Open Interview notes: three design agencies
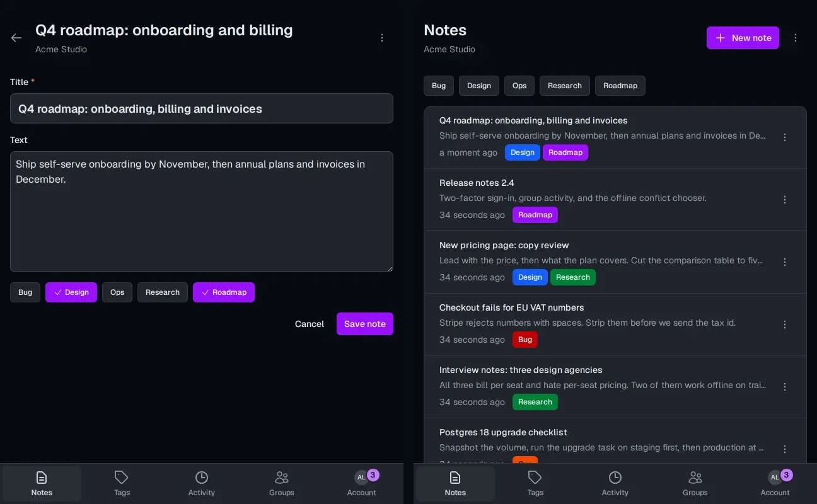The image size is (817, 504). [x=521, y=370]
